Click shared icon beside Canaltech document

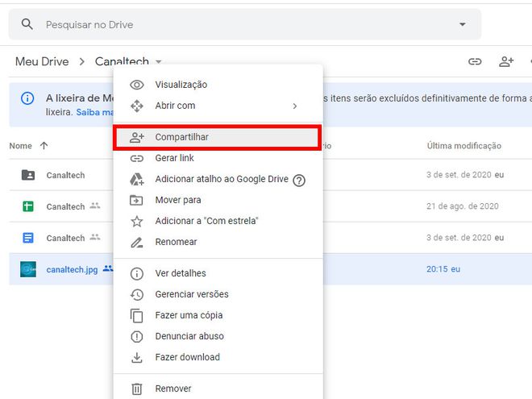tap(95, 237)
